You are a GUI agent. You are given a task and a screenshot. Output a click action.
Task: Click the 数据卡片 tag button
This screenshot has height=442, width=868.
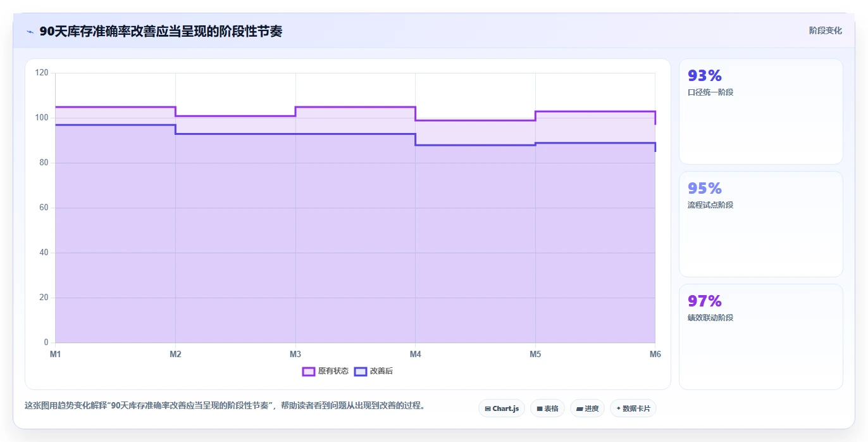[x=633, y=408]
